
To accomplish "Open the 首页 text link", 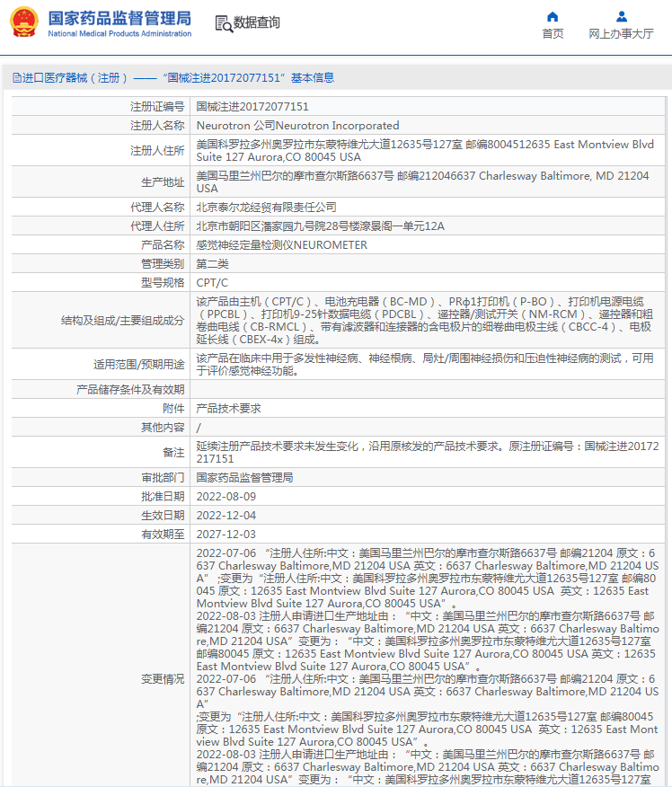I will tap(553, 34).
